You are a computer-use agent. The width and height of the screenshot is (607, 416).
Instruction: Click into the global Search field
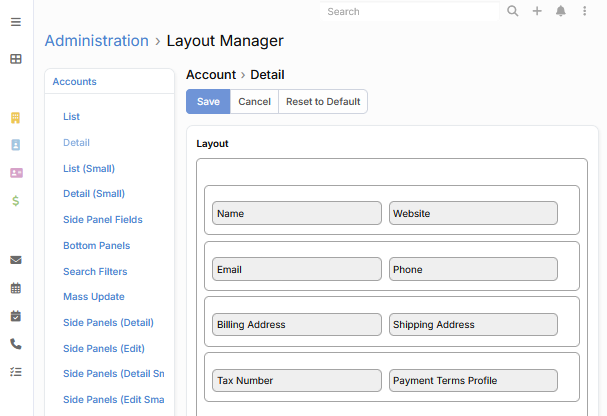(409, 12)
